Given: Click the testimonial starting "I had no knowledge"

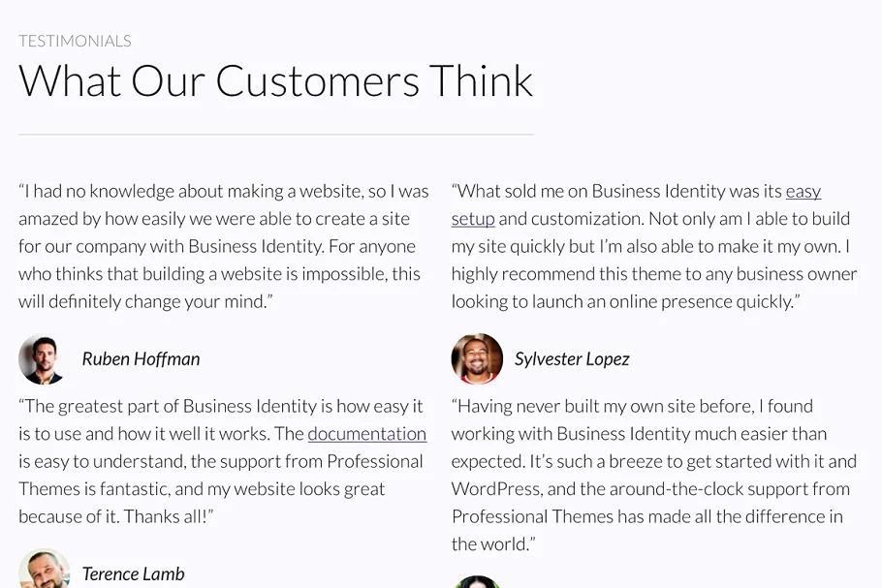Looking at the screenshot, I should [x=223, y=246].
